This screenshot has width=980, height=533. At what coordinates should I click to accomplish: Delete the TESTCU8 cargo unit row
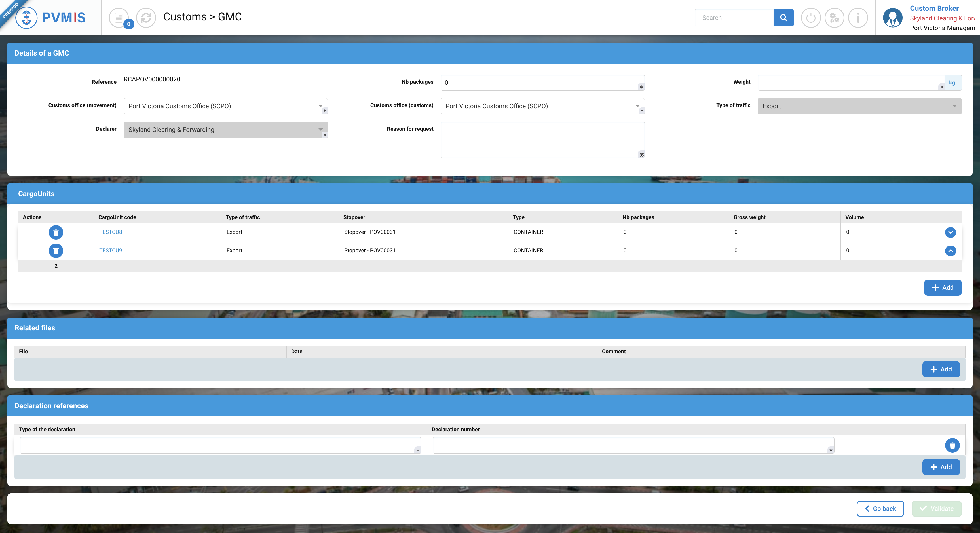coord(56,232)
